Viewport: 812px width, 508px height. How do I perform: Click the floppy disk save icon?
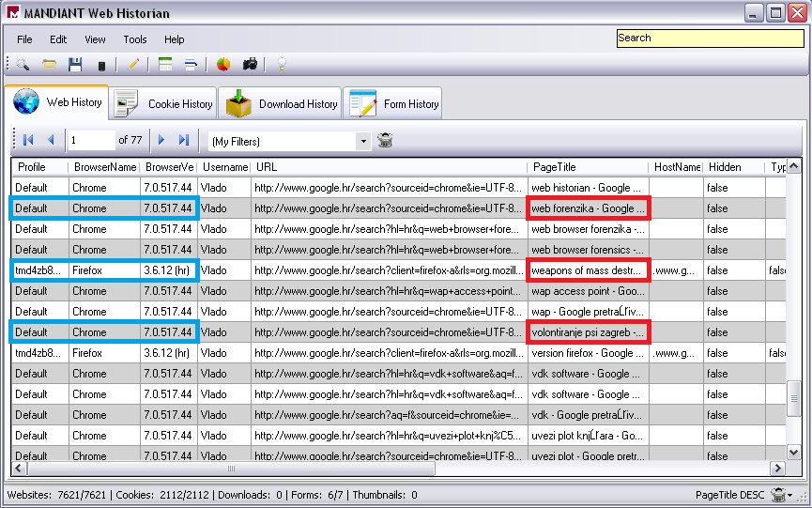coord(75,65)
